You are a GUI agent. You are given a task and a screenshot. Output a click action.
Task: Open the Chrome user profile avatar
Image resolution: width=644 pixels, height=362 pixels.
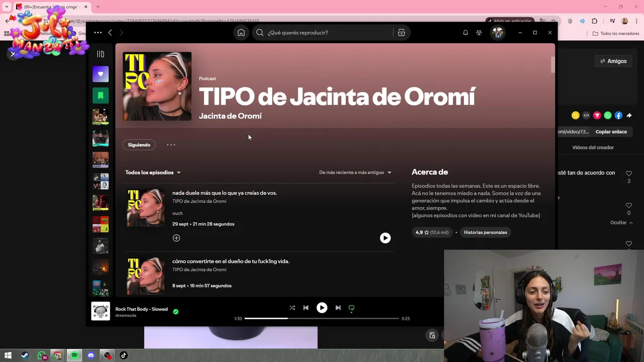(x=624, y=21)
